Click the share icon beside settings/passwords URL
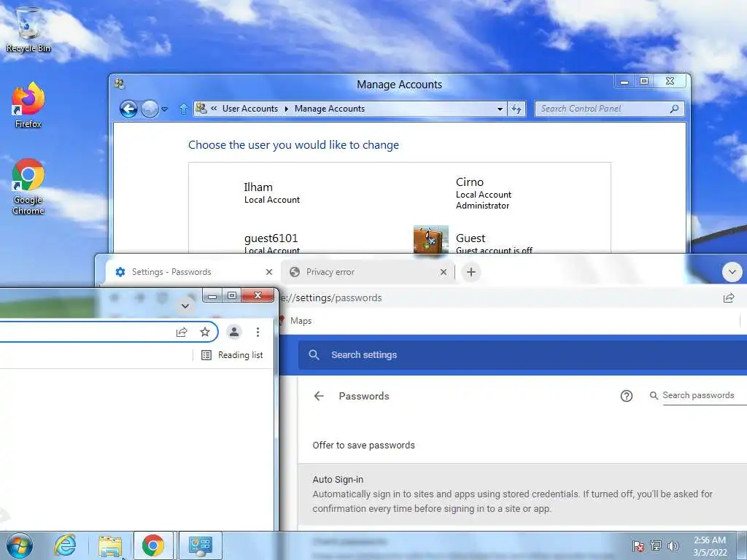 (729, 298)
